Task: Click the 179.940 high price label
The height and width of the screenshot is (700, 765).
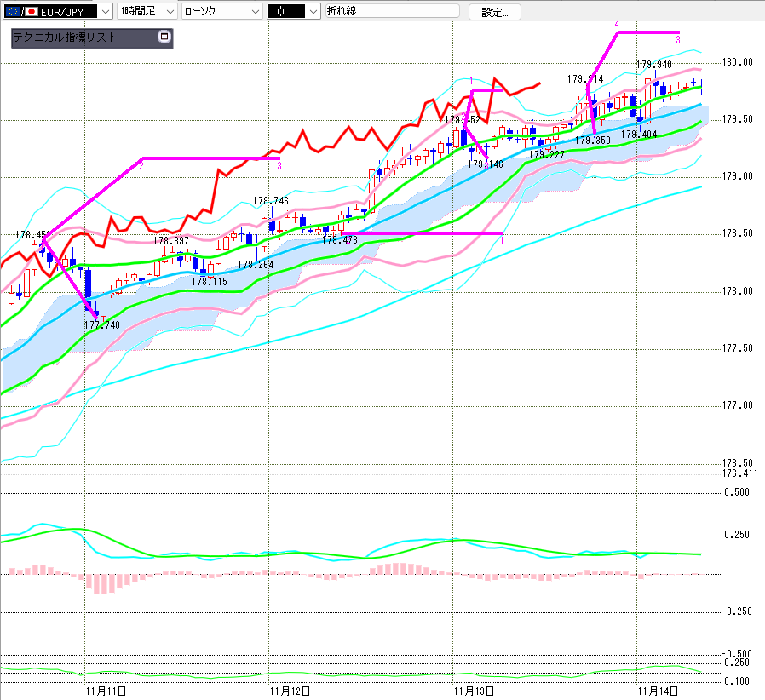Action: point(654,64)
